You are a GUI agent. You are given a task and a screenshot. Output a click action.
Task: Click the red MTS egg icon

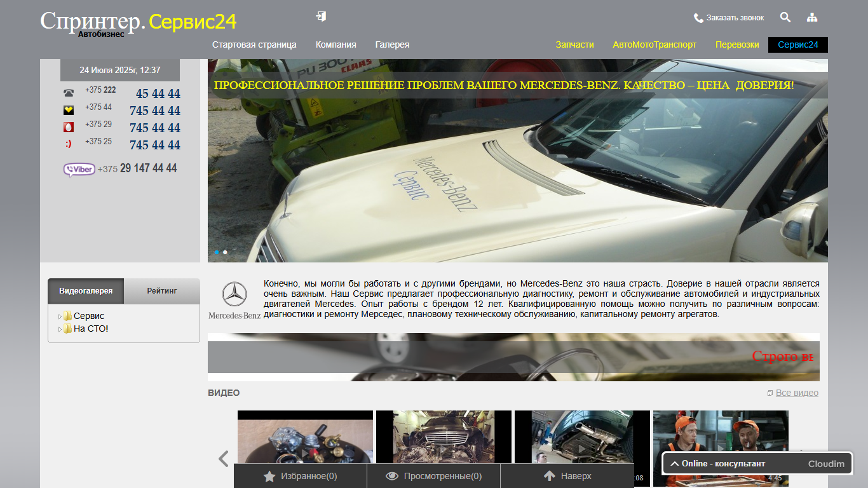click(69, 127)
